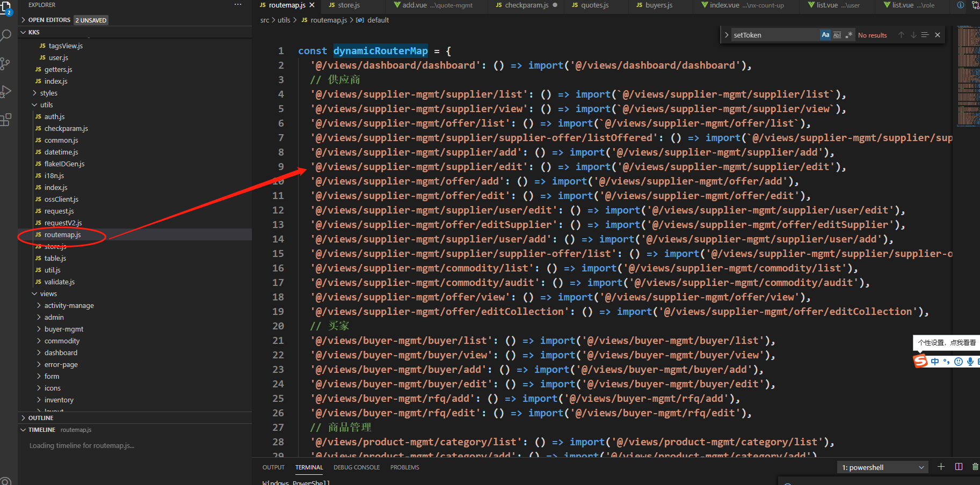980x485 pixels.
Task: Click src in breadcrumb path
Action: [x=265, y=20]
